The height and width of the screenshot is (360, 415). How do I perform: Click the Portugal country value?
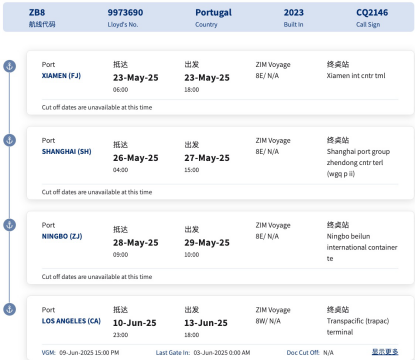(x=213, y=13)
